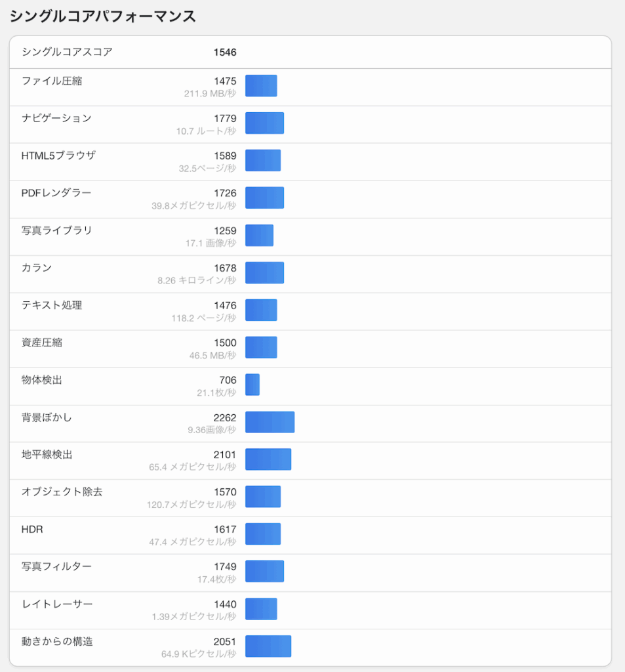Select the ファイル圧縮 score bar

261,86
